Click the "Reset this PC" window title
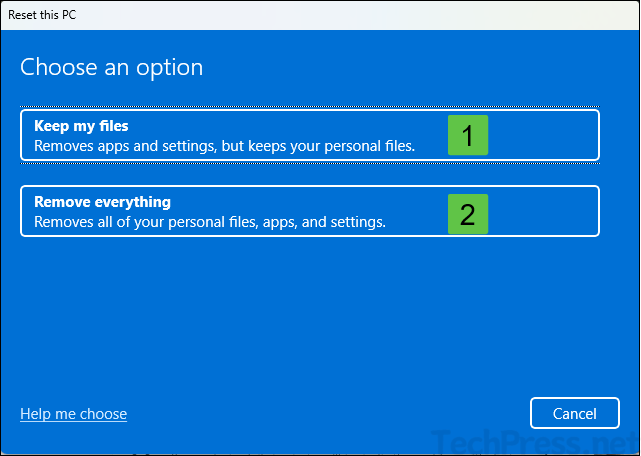Image resolution: width=641 pixels, height=456 pixels. [x=42, y=14]
